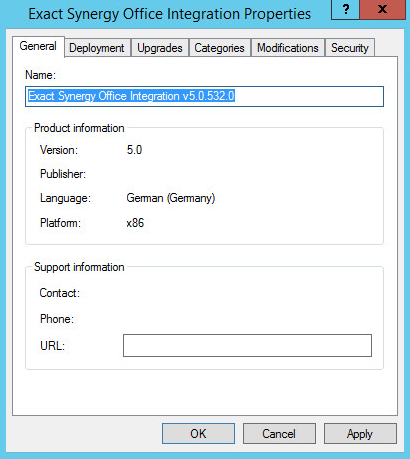Screen dimensions: 410x459
Task: Go to the Categories tab
Action: 220,48
